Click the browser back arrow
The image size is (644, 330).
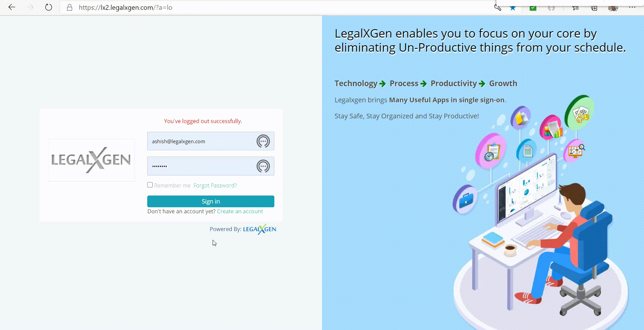tap(12, 7)
